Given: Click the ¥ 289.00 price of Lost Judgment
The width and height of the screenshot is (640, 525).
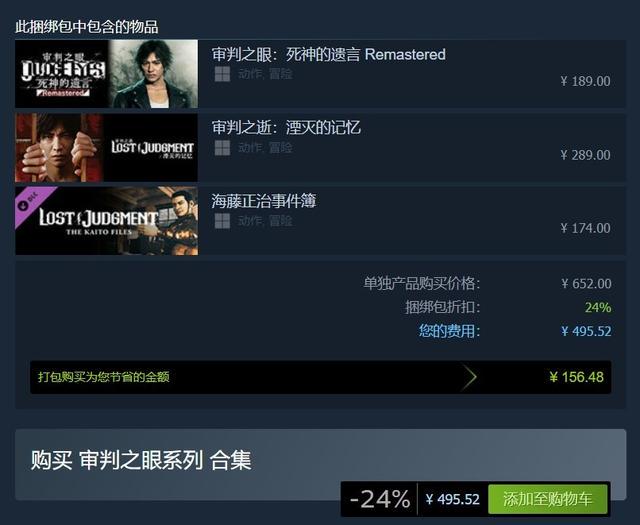Looking at the screenshot, I should (x=586, y=155).
